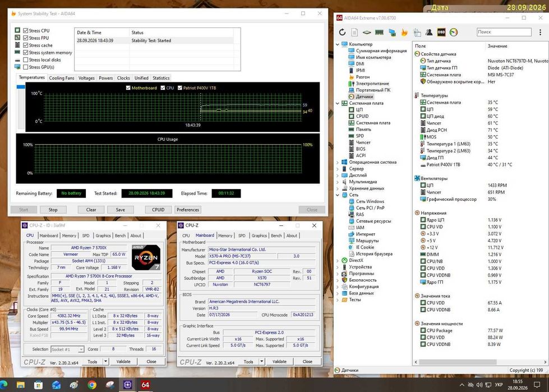Toggle Stress system memory checkbox

click(x=26, y=53)
